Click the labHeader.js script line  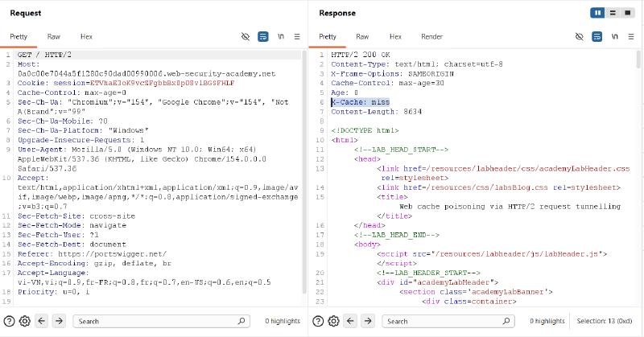[x=492, y=254]
